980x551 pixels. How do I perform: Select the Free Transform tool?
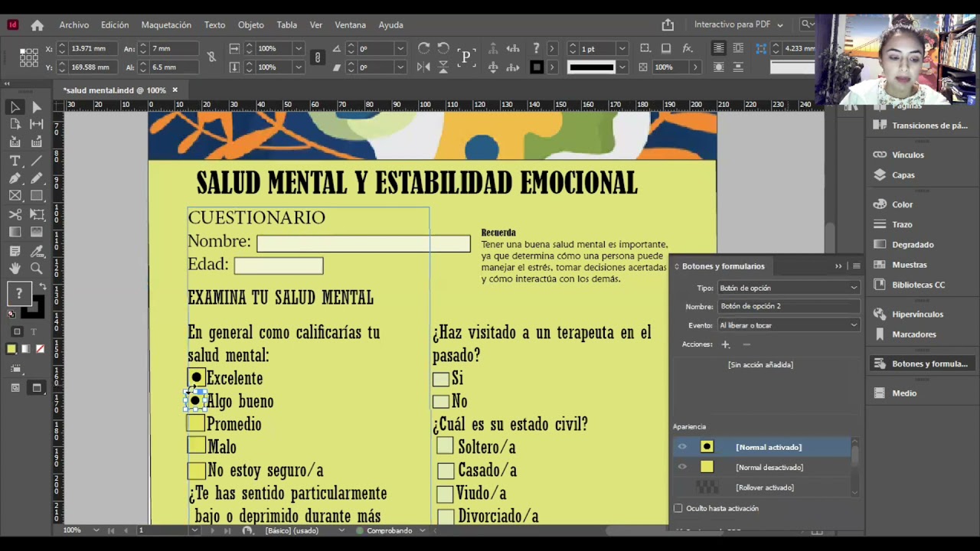click(x=36, y=214)
